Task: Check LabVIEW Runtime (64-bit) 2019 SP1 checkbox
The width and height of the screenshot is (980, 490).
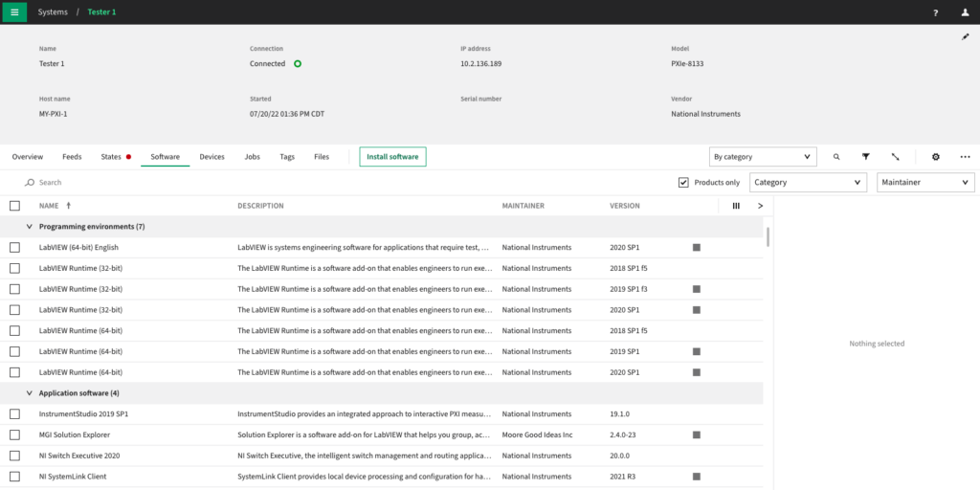Action: point(15,352)
